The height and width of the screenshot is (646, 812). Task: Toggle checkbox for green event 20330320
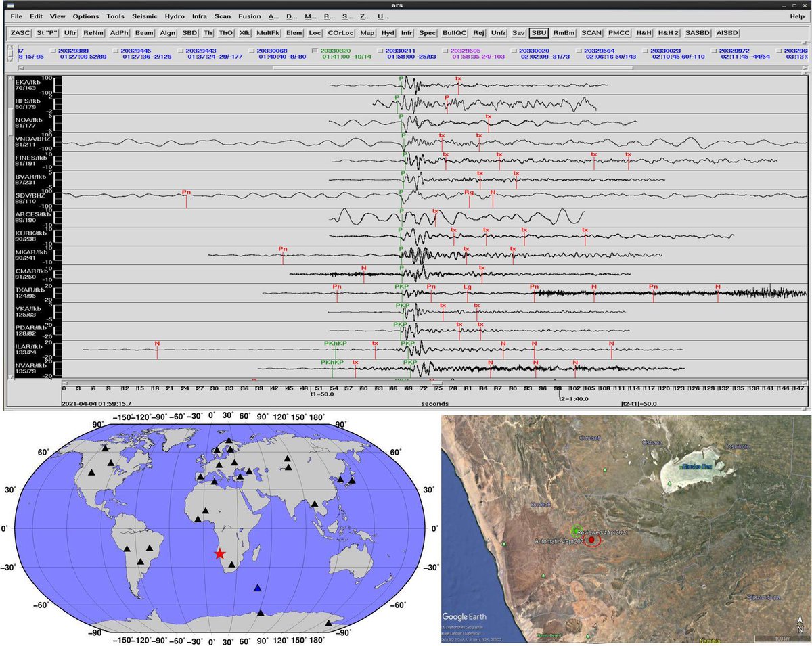315,51
